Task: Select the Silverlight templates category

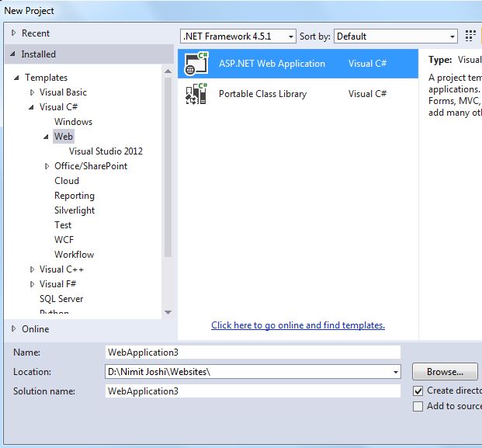Action: (75, 210)
